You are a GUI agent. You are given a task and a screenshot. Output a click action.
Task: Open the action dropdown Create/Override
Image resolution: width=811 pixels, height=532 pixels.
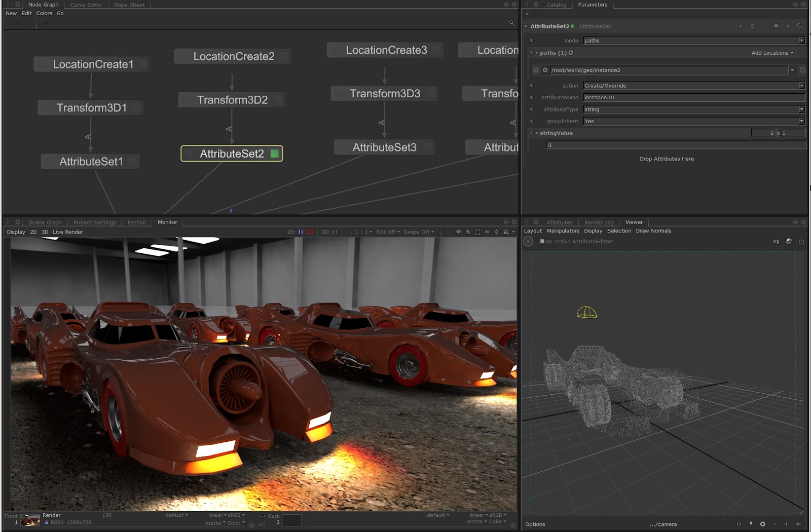coord(694,86)
